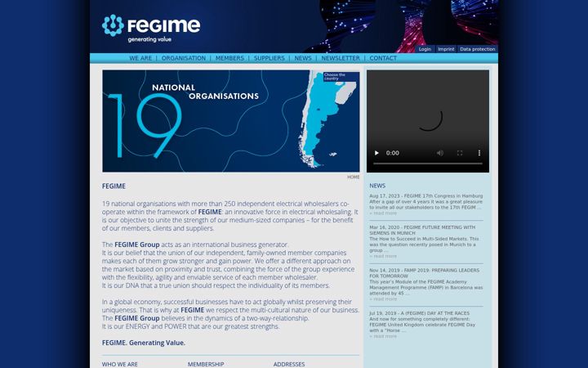Enter fullscreen mode on the video
The width and height of the screenshot is (588, 368).
coord(460,153)
